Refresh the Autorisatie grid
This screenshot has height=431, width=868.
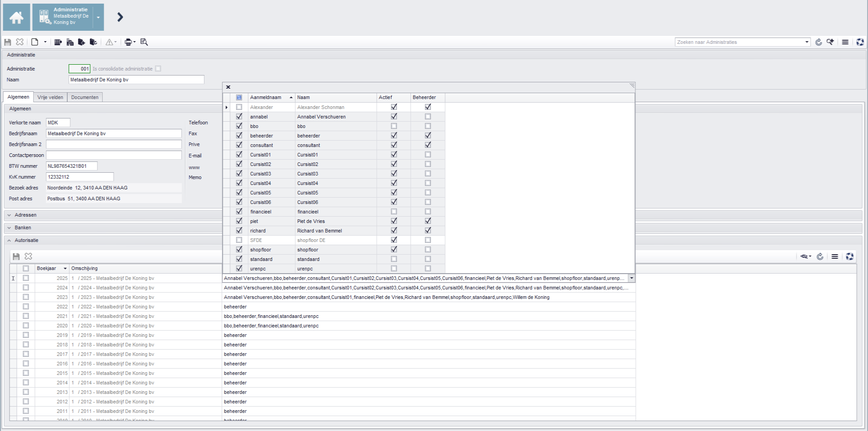tap(820, 256)
